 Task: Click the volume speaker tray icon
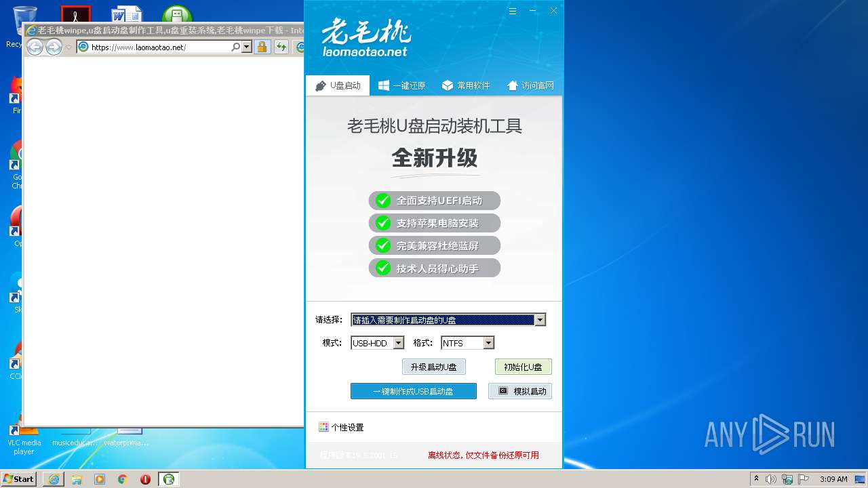(x=771, y=479)
